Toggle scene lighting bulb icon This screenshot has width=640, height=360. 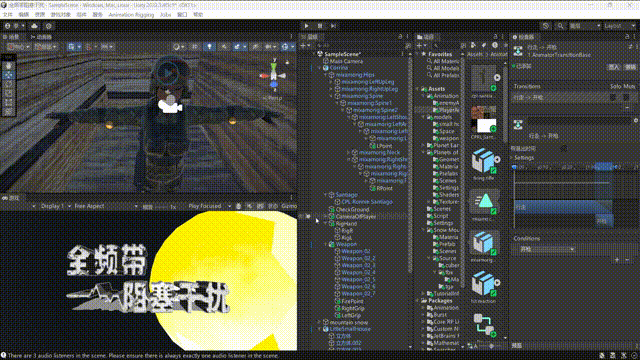tap(209, 47)
